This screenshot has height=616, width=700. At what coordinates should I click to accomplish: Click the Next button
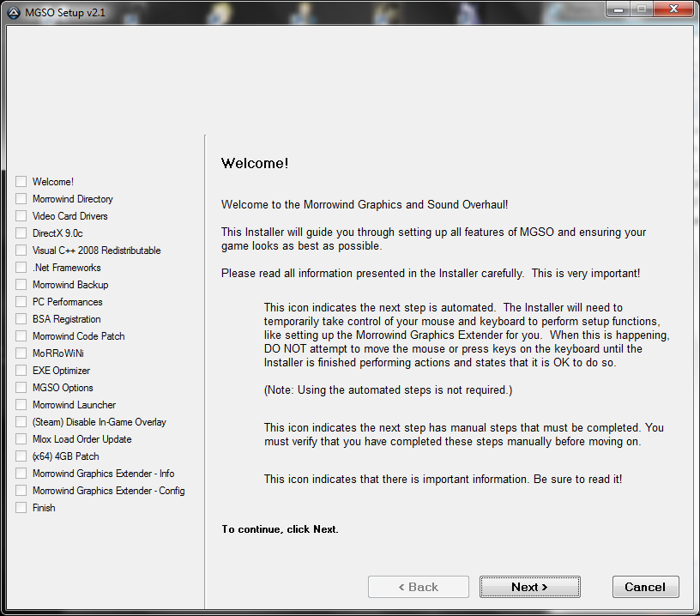[529, 587]
